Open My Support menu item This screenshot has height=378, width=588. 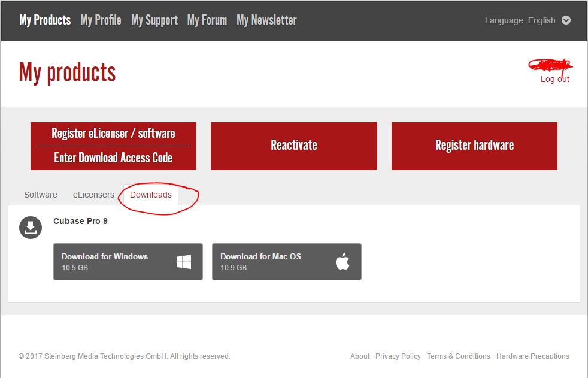154,20
